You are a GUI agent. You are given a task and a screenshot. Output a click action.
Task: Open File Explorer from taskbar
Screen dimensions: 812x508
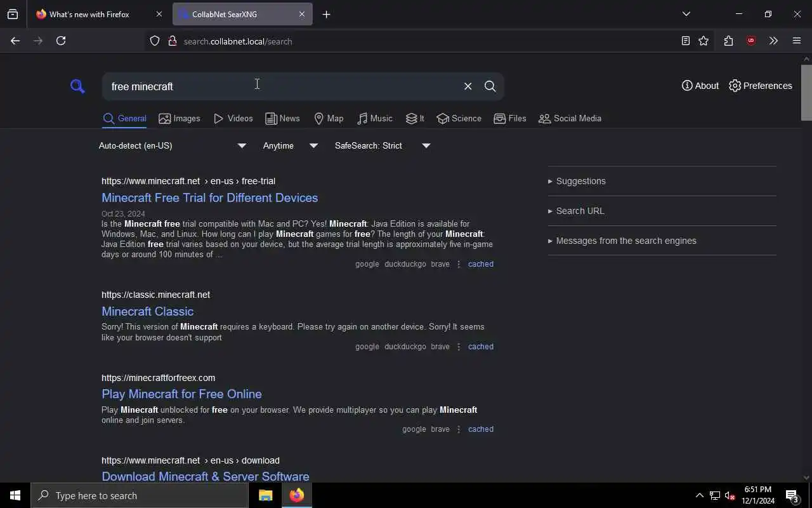point(265,495)
